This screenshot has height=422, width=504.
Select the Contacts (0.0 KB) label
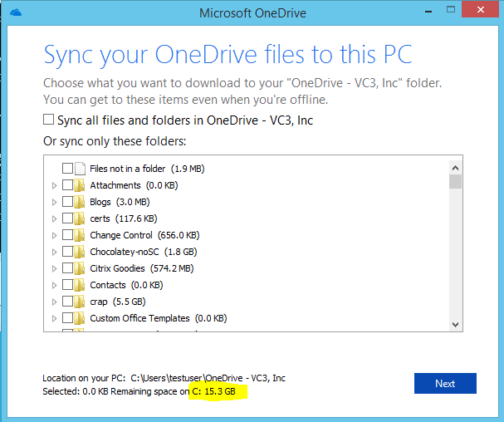[x=126, y=285]
